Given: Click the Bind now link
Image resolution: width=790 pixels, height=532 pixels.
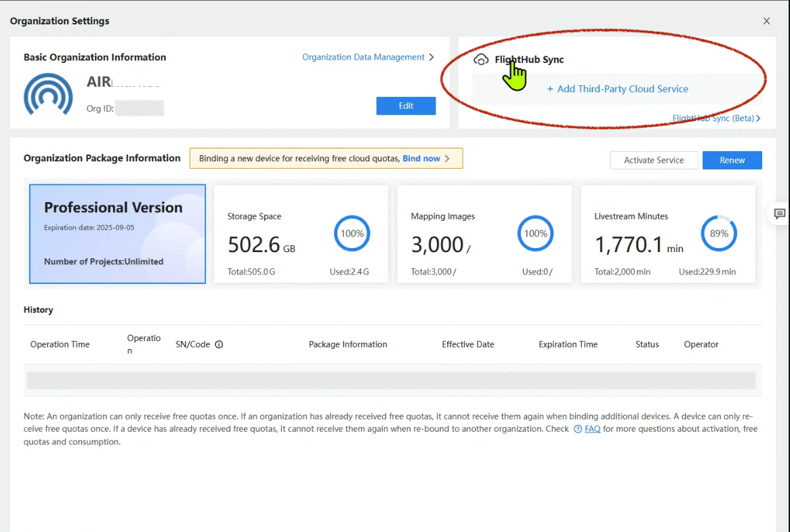Looking at the screenshot, I should [x=421, y=158].
